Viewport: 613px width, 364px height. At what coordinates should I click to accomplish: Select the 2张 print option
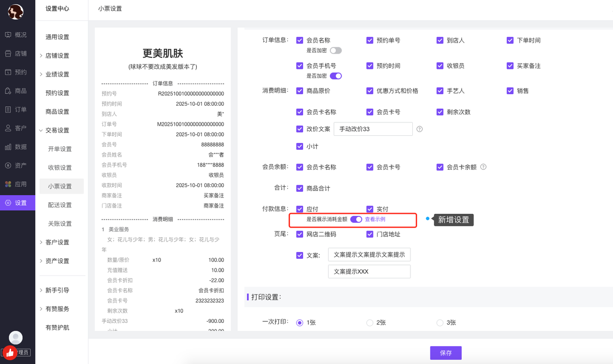point(370,323)
